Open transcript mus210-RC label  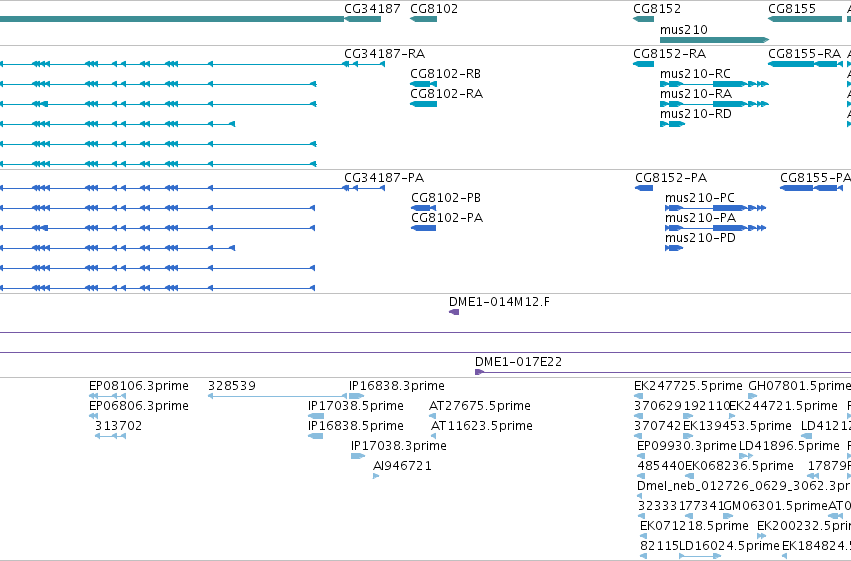click(x=695, y=74)
